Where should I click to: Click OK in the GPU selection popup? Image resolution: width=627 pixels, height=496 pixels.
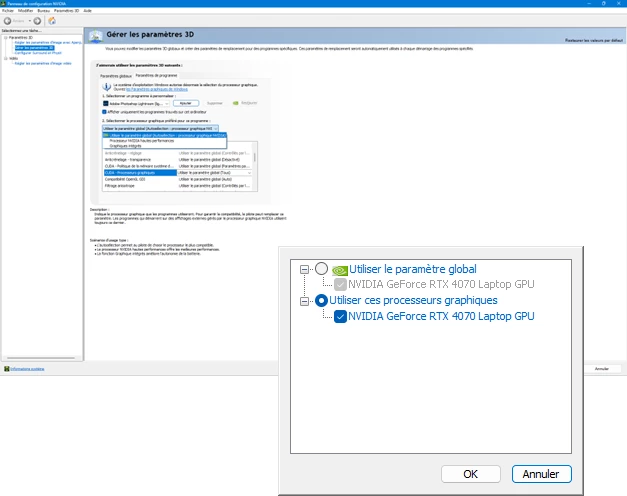(x=471, y=474)
